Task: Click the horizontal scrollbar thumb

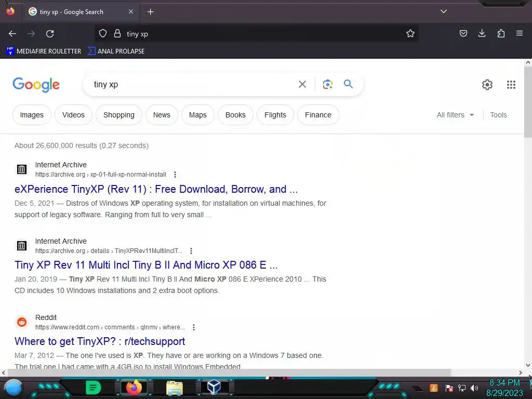Action: 229,373
